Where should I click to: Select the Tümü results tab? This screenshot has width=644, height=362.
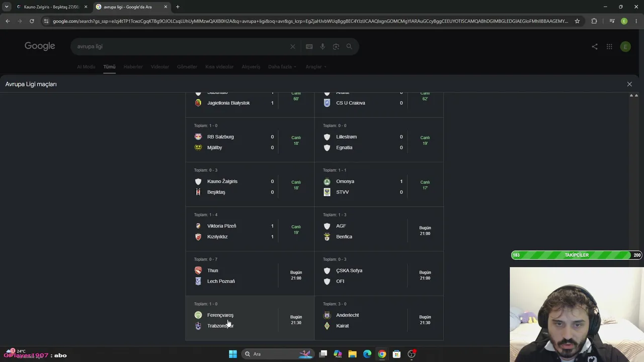click(109, 67)
